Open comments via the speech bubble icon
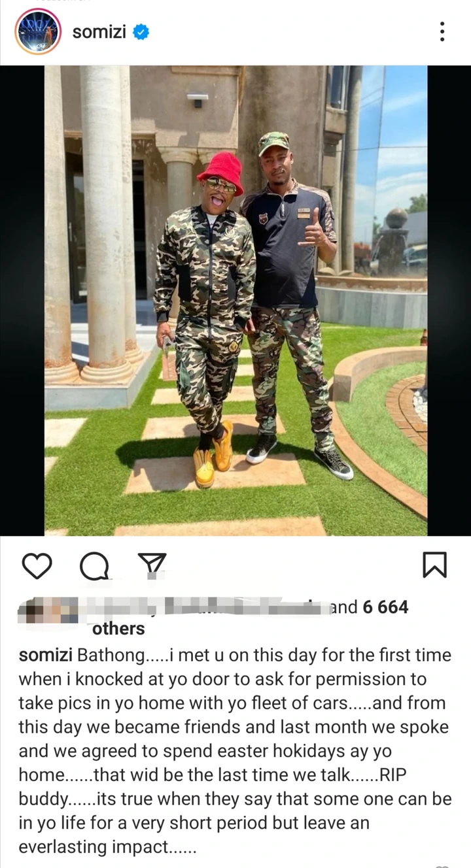Viewport: 471px width, 868px height. (x=95, y=566)
